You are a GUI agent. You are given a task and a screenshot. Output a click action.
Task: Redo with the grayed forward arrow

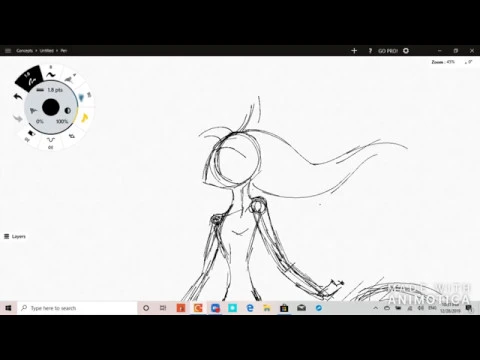pyautogui.click(x=18, y=118)
